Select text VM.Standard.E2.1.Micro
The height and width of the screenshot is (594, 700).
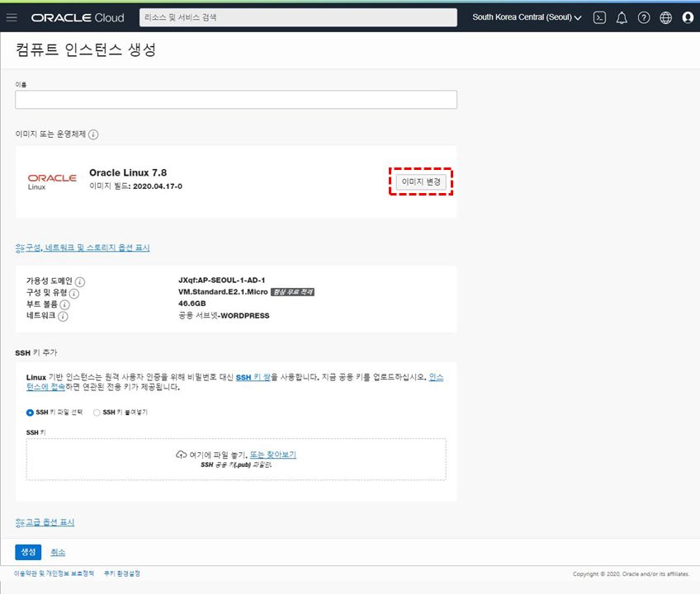(x=223, y=292)
